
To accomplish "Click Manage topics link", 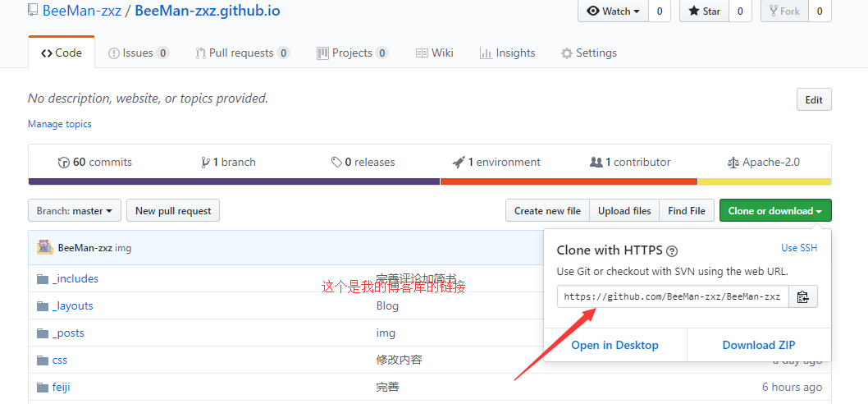I will click(60, 124).
